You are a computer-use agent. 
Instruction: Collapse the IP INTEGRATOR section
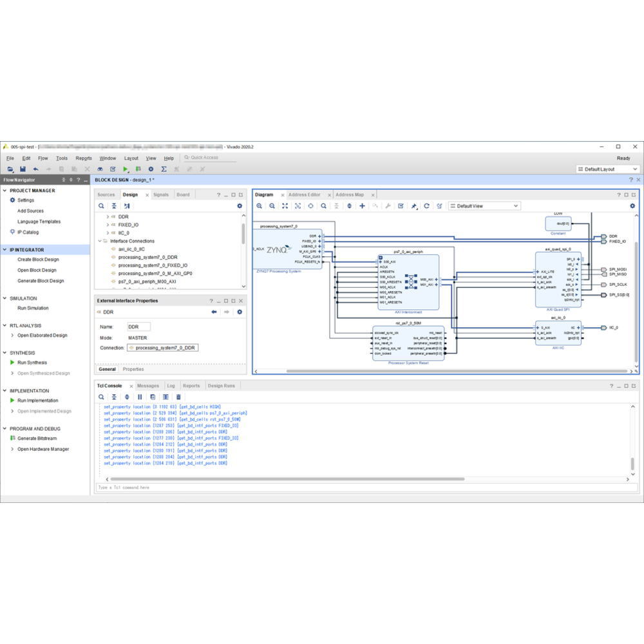point(5,250)
